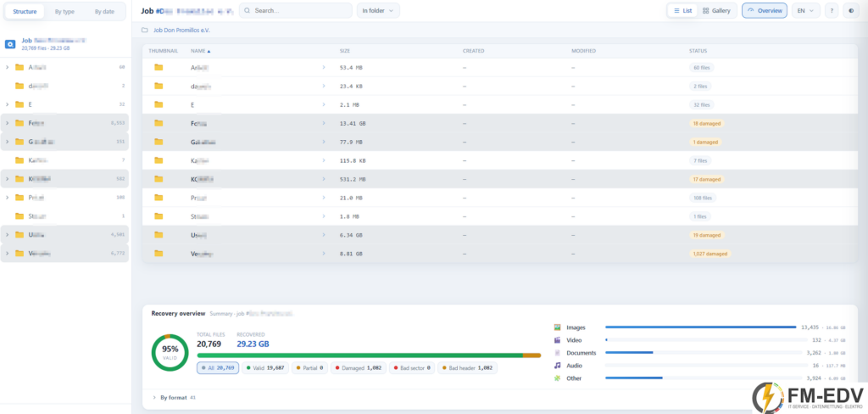
Task: Select the sidebar folder containing 2 files
Action: tap(64, 86)
